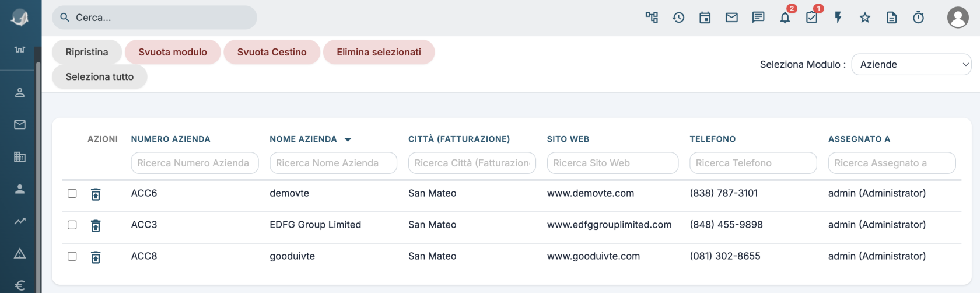The image size is (980, 293).
Task: Tick the checkbox for ACC6 demovte
Action: 72,193
